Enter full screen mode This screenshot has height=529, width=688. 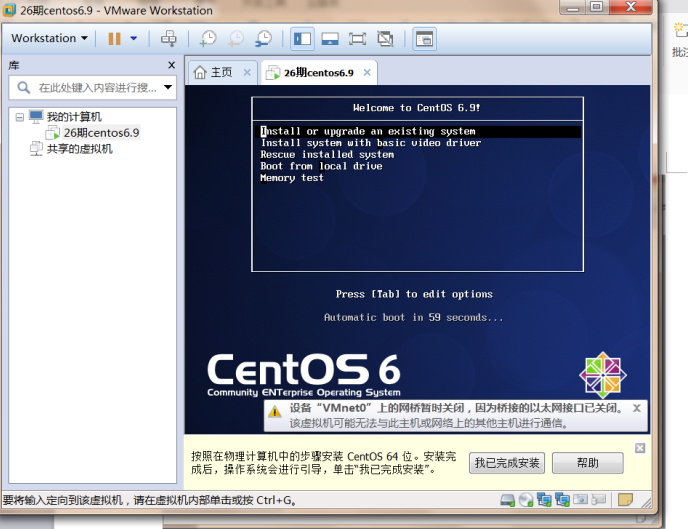point(357,39)
